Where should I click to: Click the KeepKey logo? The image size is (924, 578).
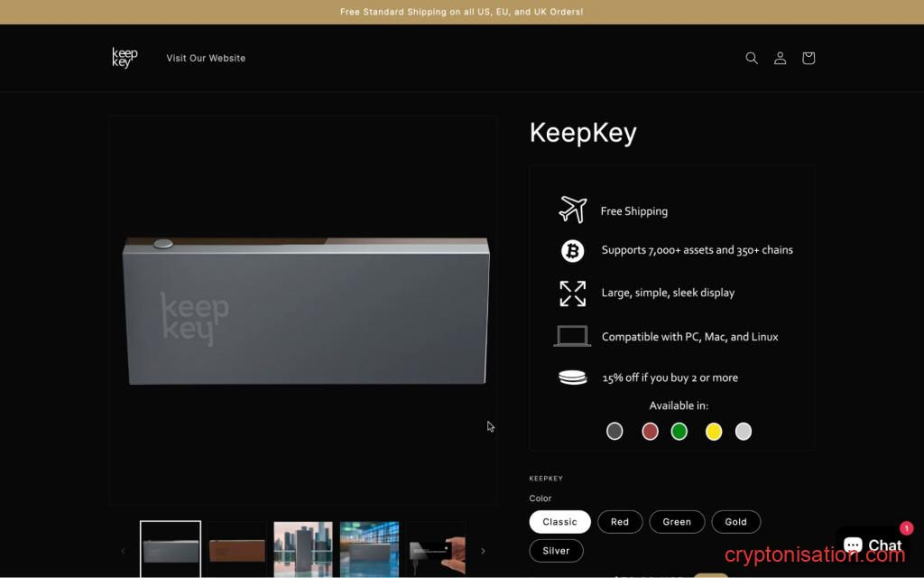[x=124, y=57]
